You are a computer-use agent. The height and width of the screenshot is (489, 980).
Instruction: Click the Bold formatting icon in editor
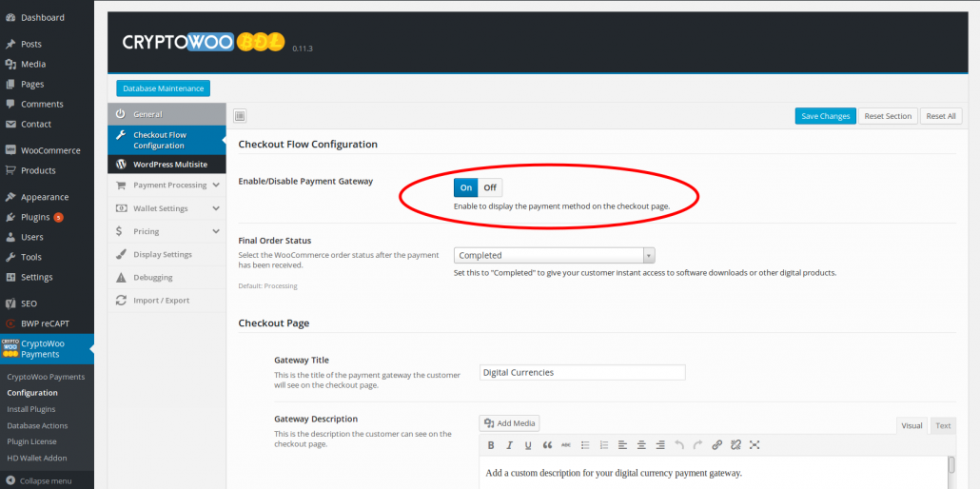point(491,444)
